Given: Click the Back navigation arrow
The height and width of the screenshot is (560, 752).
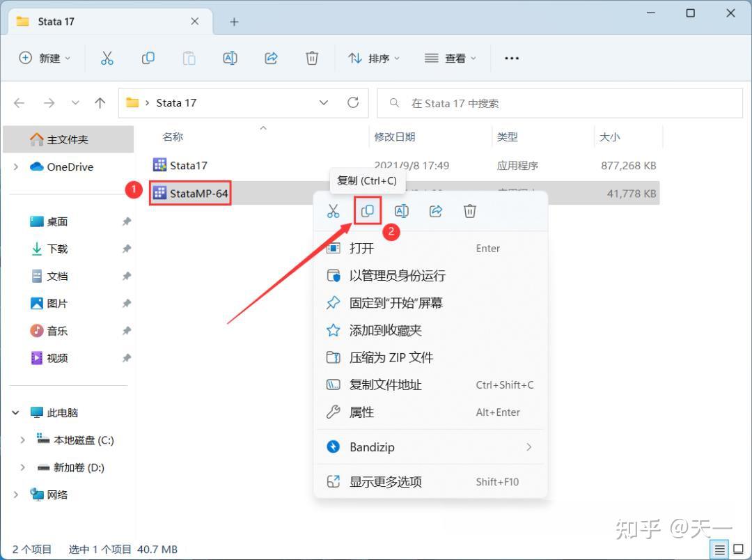Looking at the screenshot, I should [x=19, y=102].
